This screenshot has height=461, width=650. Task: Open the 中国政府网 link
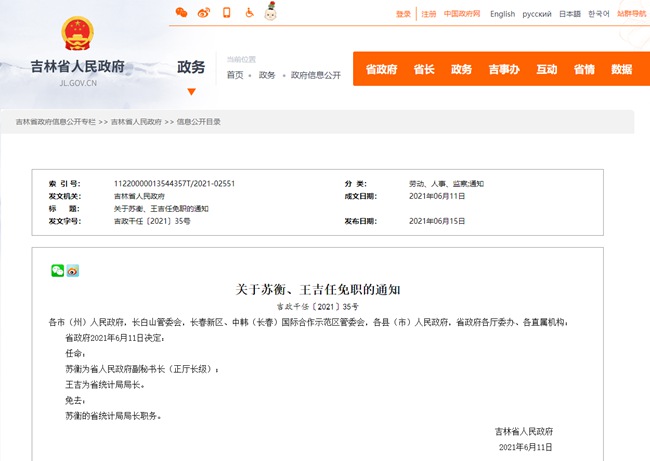[x=462, y=14]
